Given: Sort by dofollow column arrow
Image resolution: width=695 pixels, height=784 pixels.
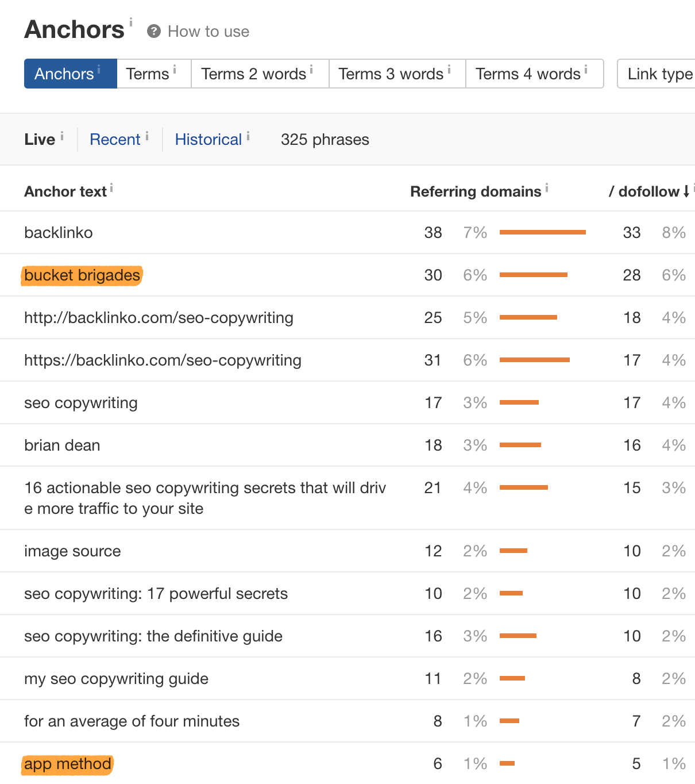Looking at the screenshot, I should pyautogui.click(x=686, y=191).
